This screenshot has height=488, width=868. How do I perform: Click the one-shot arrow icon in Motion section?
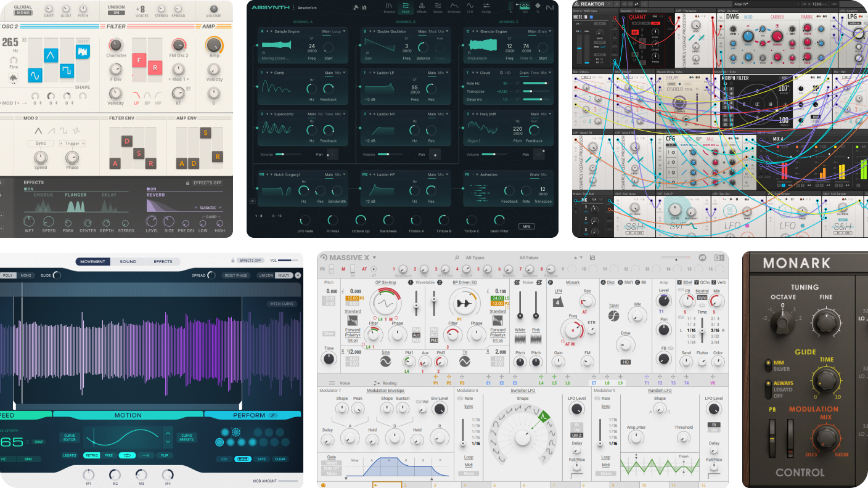click(145, 455)
